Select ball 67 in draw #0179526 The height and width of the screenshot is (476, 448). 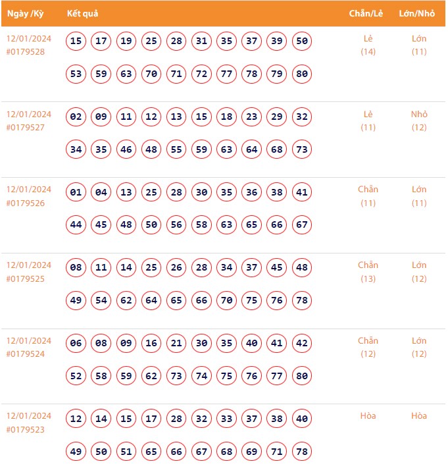click(x=302, y=225)
